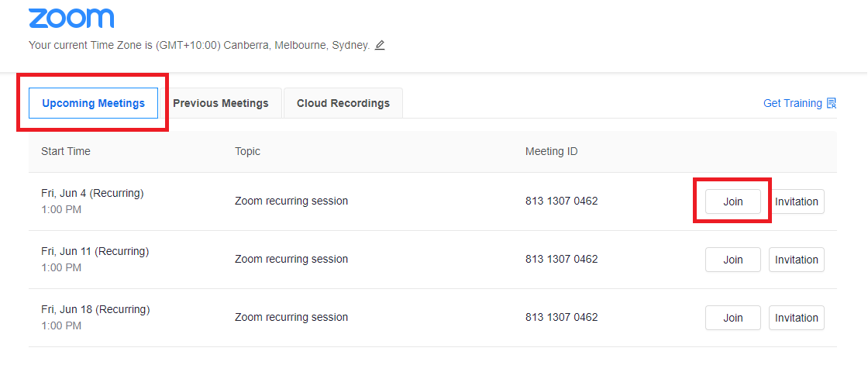View the invitation for Jun 18 meeting

(x=797, y=318)
